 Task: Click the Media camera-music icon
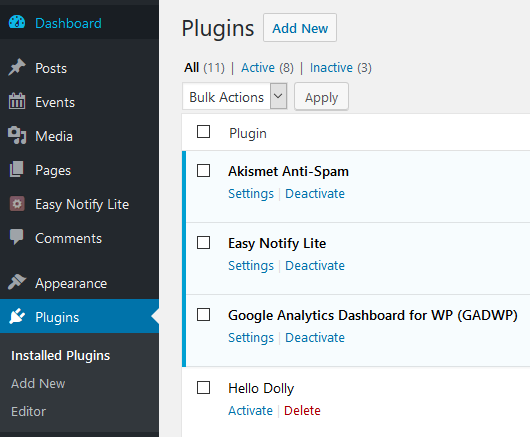(17, 135)
